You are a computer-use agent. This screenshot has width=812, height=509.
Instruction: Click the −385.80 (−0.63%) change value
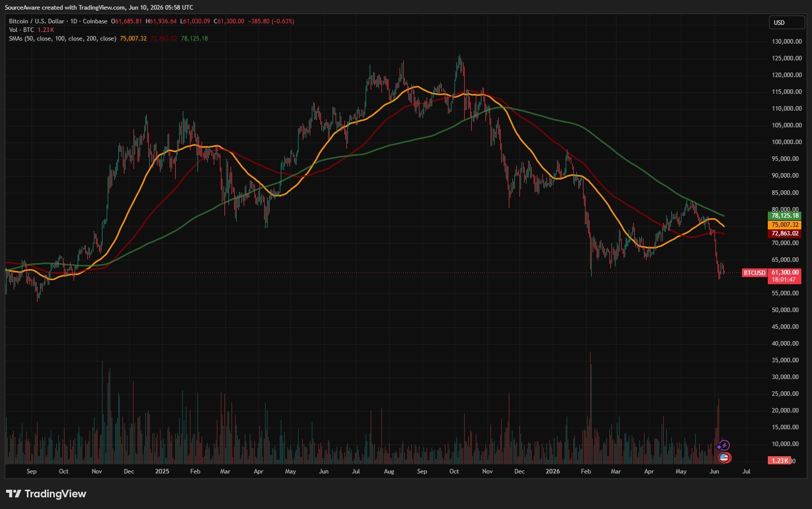271,21
